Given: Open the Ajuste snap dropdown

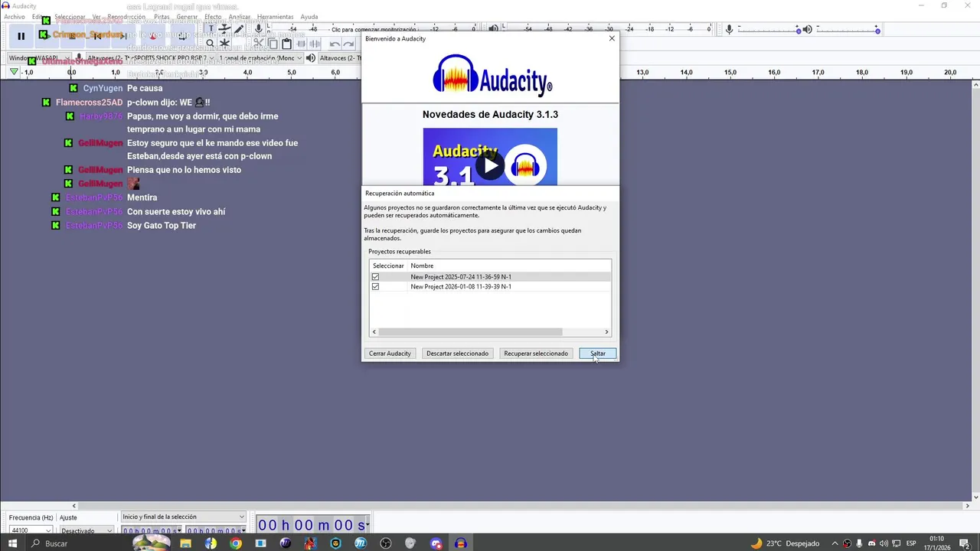Looking at the screenshot, I should pyautogui.click(x=87, y=530).
